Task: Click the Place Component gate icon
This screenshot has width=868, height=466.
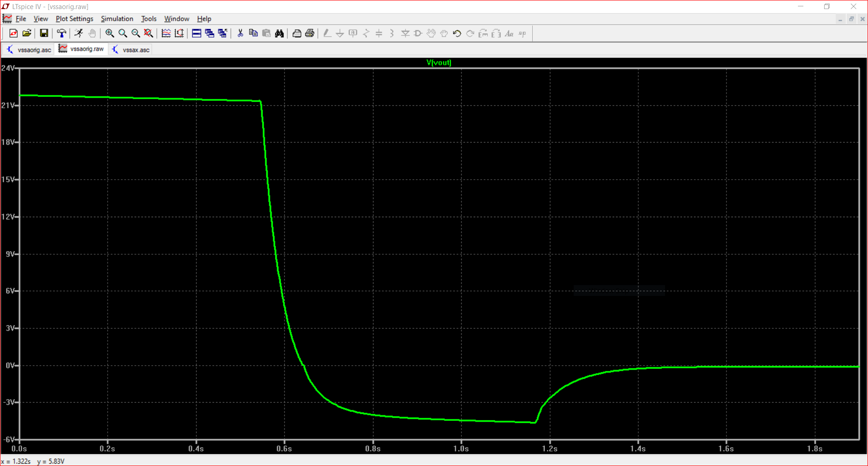Action: [418, 33]
